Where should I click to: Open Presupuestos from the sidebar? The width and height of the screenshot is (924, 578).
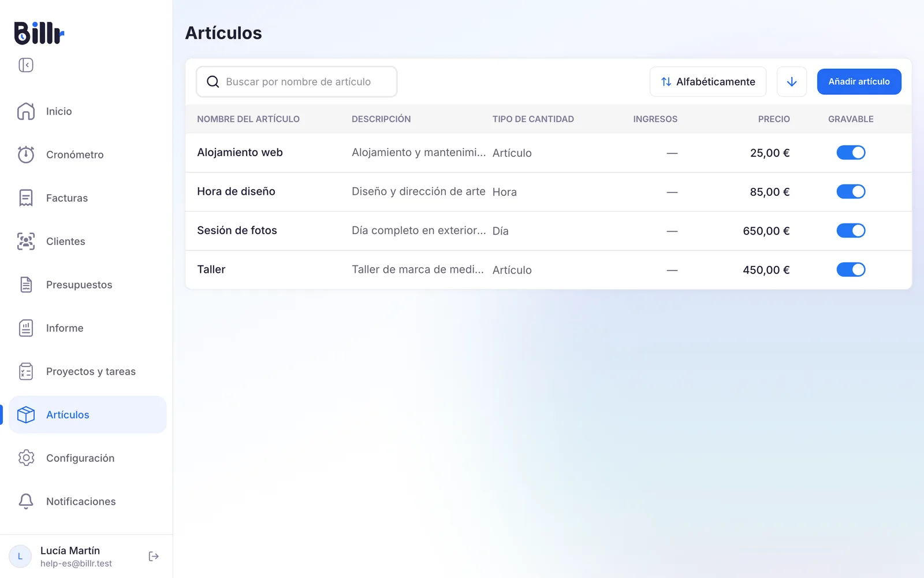(88, 284)
